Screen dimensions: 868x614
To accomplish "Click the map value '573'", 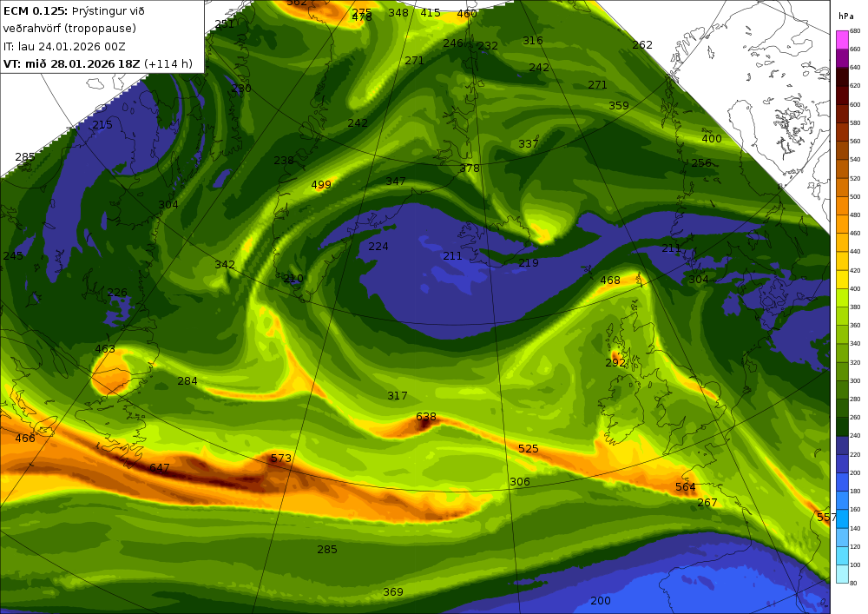I will pos(280,458).
